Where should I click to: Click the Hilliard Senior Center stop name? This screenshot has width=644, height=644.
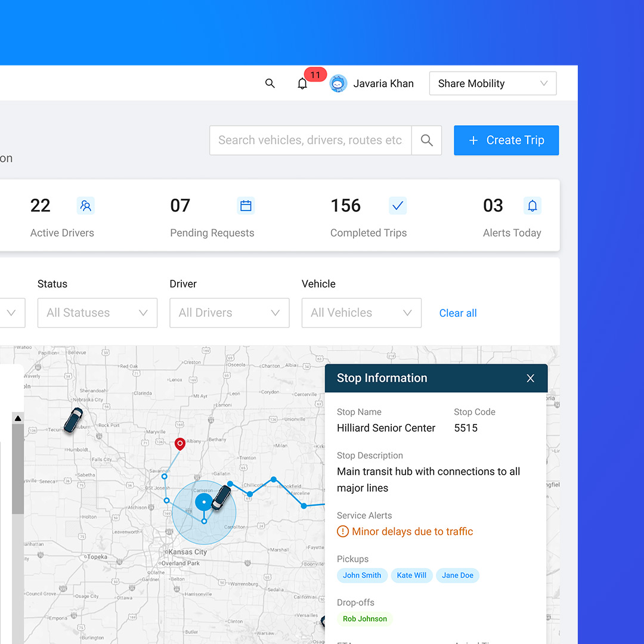tap(386, 428)
